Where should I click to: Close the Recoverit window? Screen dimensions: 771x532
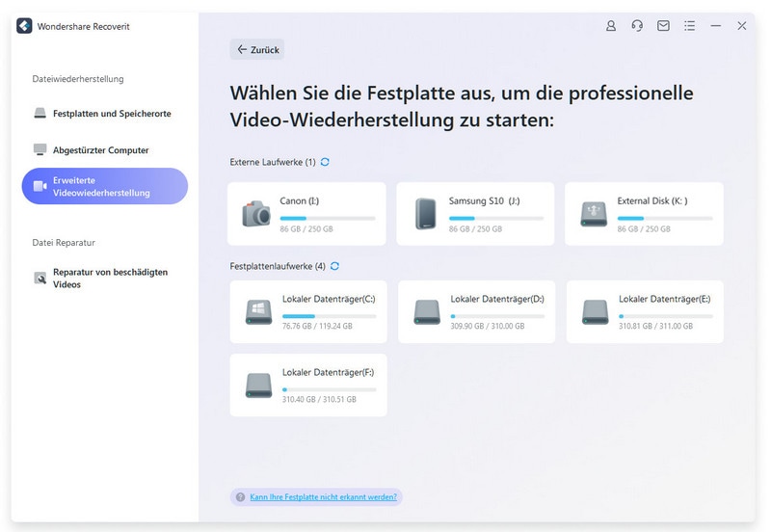point(742,26)
